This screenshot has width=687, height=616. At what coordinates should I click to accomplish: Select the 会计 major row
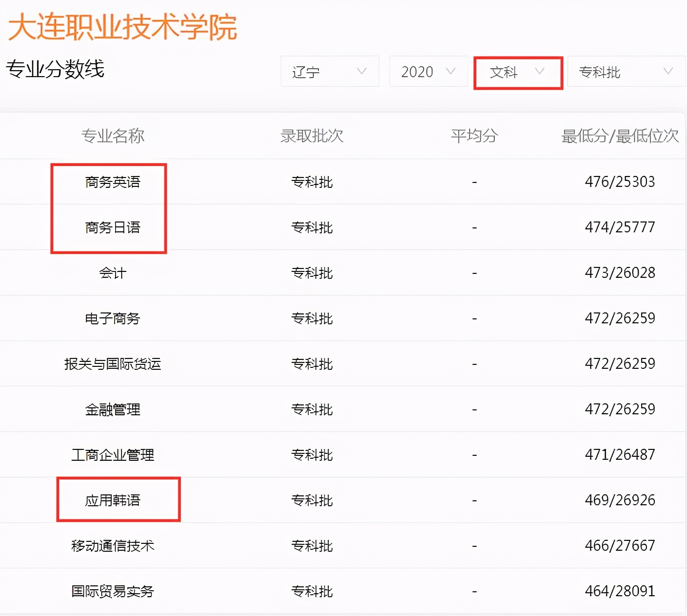tap(113, 272)
